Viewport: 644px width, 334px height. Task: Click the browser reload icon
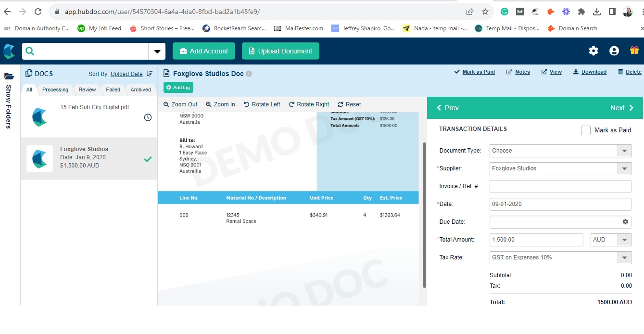38,12
